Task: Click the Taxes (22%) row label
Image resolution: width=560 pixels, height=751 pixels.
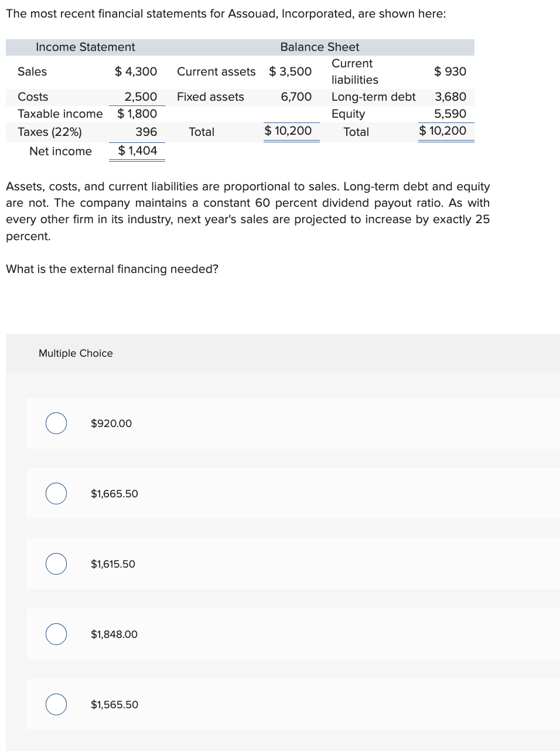Action: coord(50,132)
